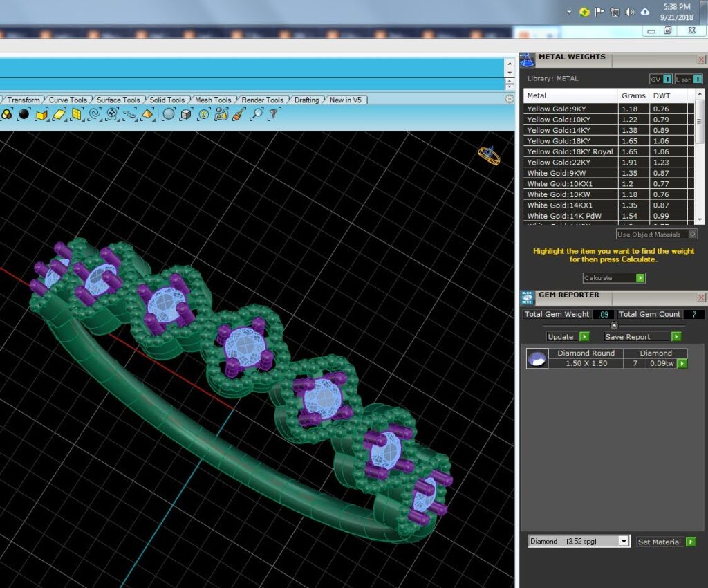Screen dimensions: 708x588
Task: Click the Calculate button
Action: [614, 278]
